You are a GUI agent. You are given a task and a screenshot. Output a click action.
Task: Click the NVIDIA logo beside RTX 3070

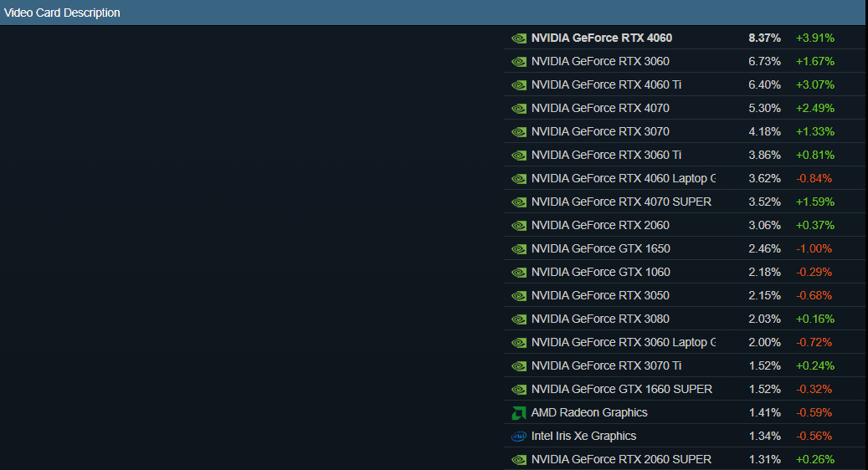(x=519, y=132)
